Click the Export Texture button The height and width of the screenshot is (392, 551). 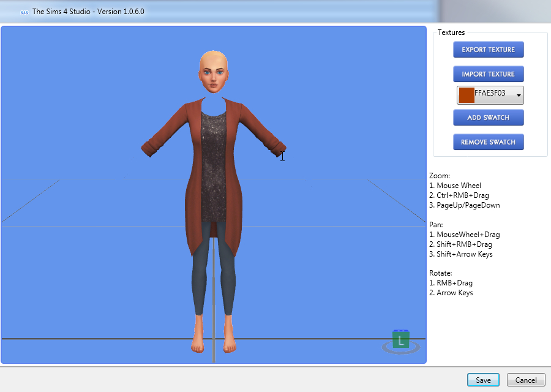[489, 50]
